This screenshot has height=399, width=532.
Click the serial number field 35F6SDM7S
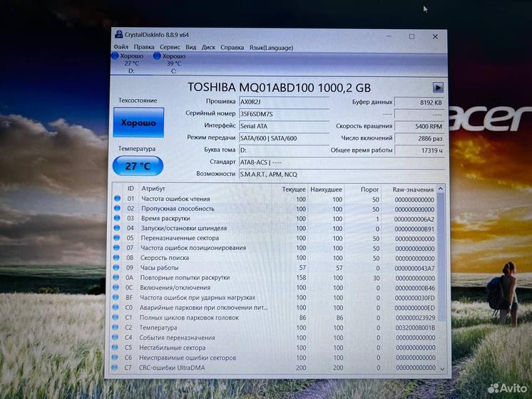tap(284, 114)
